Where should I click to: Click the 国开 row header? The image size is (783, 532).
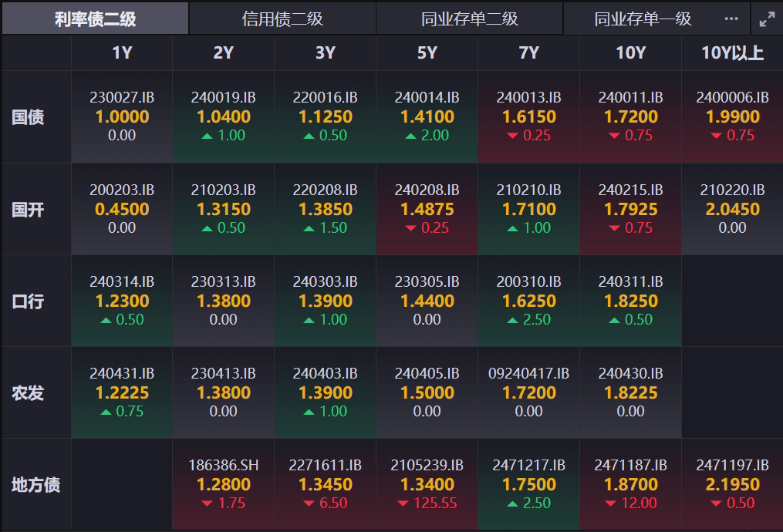(x=29, y=209)
